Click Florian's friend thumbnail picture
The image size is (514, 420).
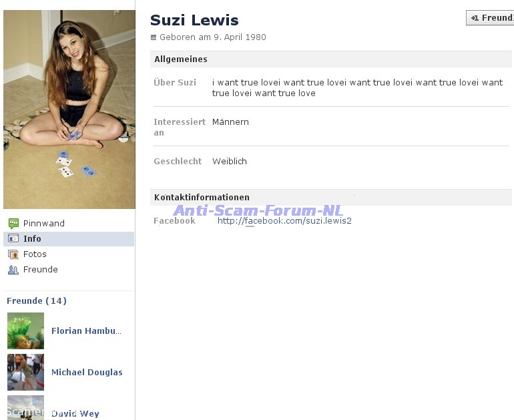[x=25, y=331]
